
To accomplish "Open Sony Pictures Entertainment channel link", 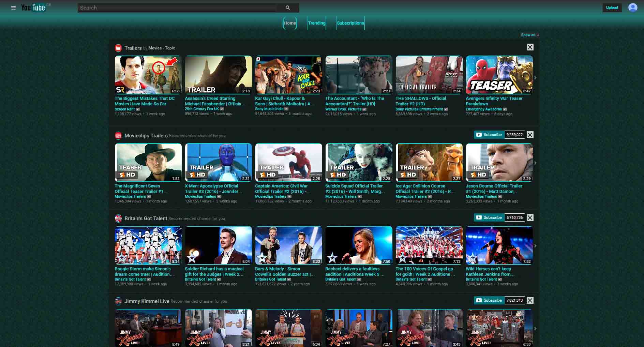I will tap(419, 109).
